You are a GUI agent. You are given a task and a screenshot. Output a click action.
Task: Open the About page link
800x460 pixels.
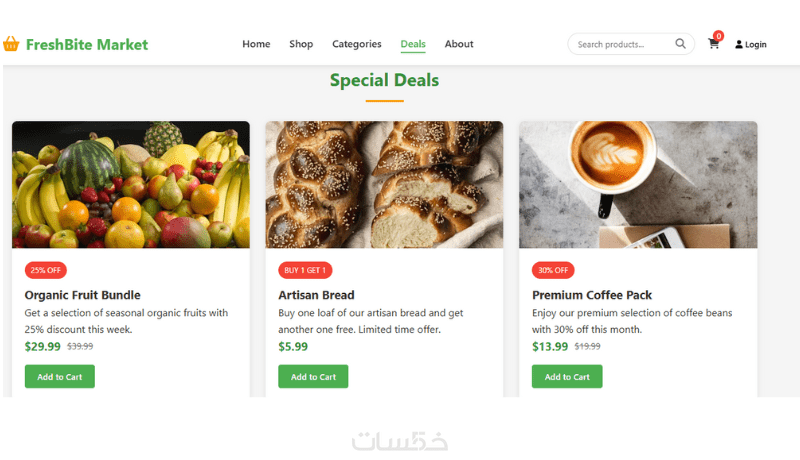coord(459,44)
